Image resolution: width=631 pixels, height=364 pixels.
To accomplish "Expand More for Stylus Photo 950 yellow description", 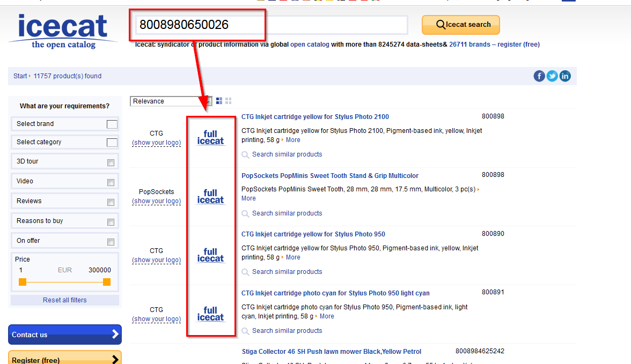I will click(x=293, y=257).
